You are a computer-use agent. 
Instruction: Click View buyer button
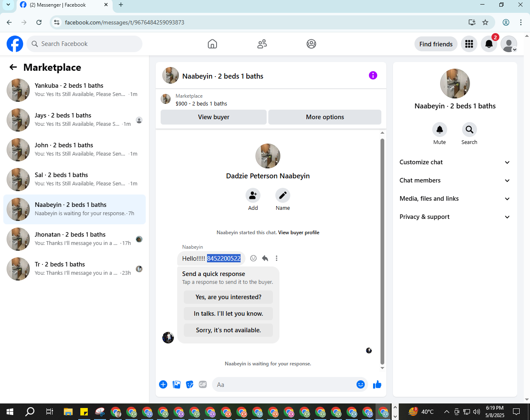point(214,117)
